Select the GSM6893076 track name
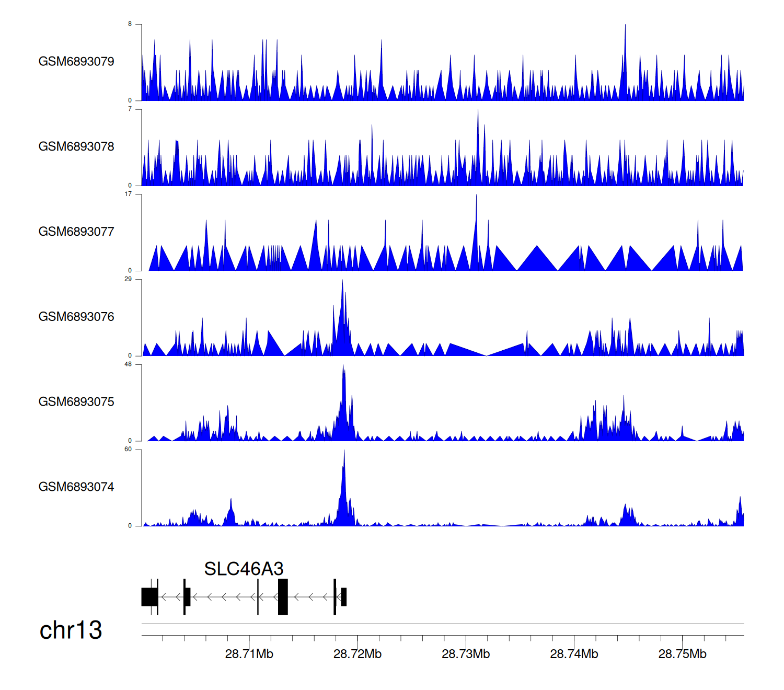The height and width of the screenshot is (690, 784). click(76, 317)
